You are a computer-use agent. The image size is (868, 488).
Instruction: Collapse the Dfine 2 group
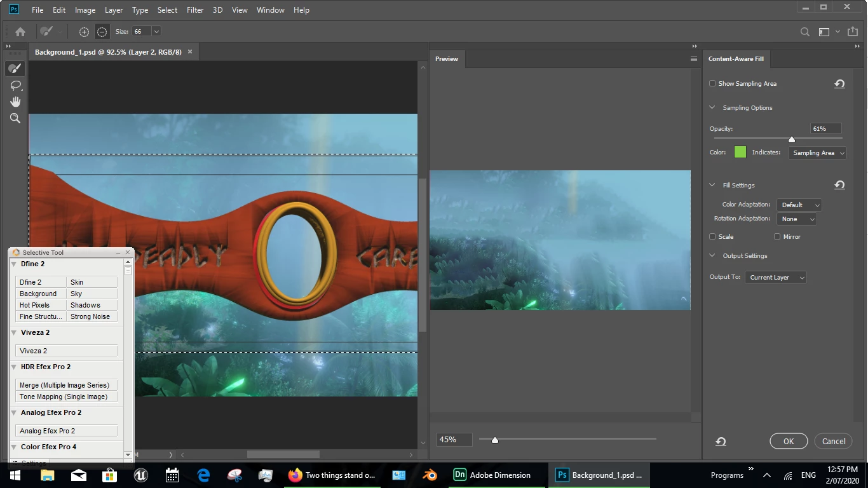coord(14,264)
